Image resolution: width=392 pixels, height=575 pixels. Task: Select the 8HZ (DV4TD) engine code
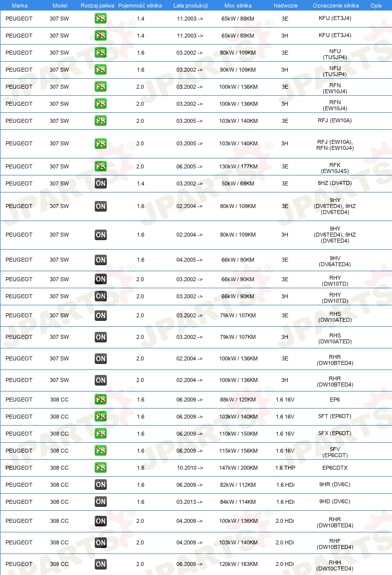pyautogui.click(x=335, y=183)
